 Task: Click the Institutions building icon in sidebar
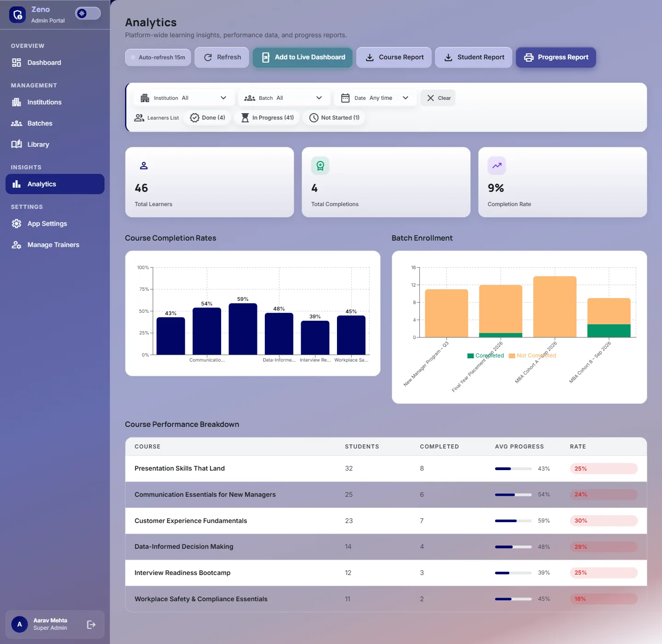17,102
